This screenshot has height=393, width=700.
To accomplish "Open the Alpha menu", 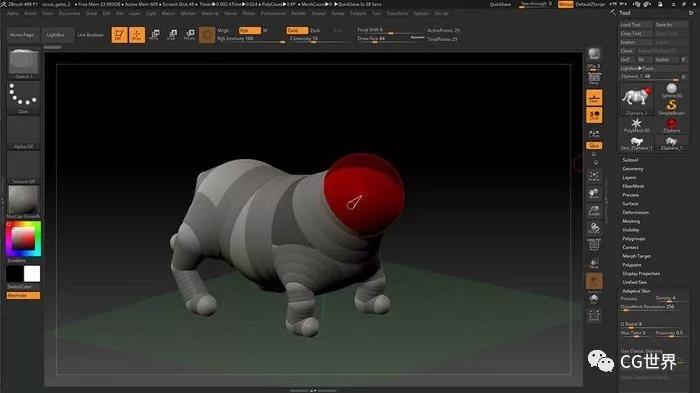I will tap(13, 13).
